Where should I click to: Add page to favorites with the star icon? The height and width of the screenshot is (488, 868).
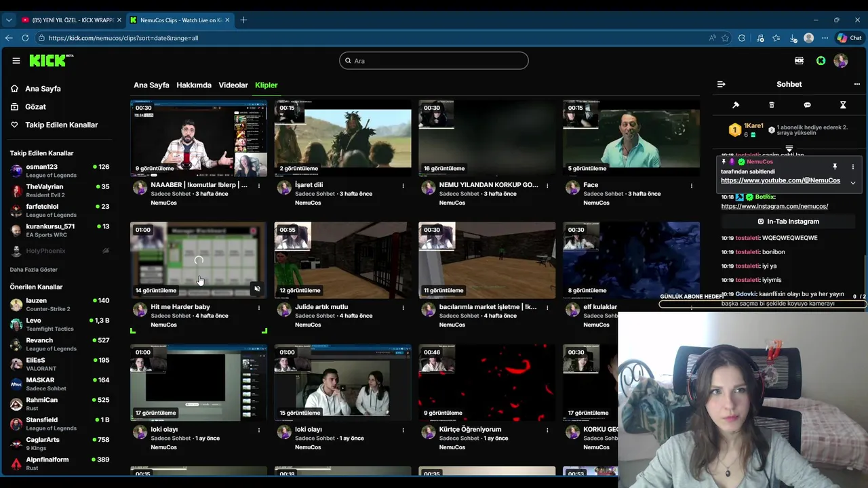coord(725,38)
